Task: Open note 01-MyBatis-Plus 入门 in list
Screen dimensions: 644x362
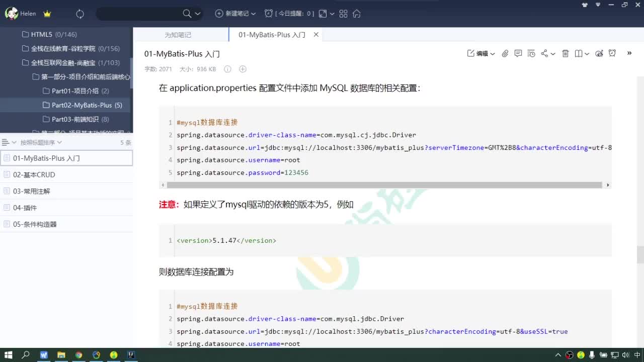Action: click(66, 158)
